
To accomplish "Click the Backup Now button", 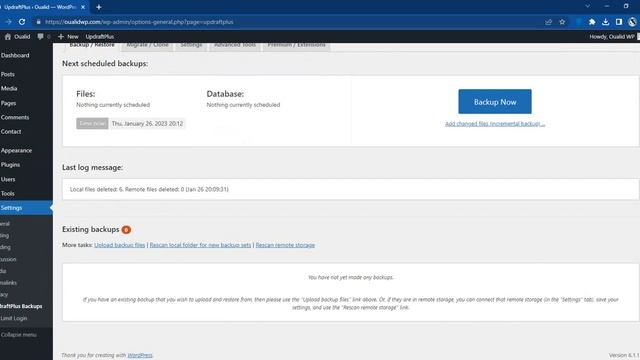I will tap(495, 102).
